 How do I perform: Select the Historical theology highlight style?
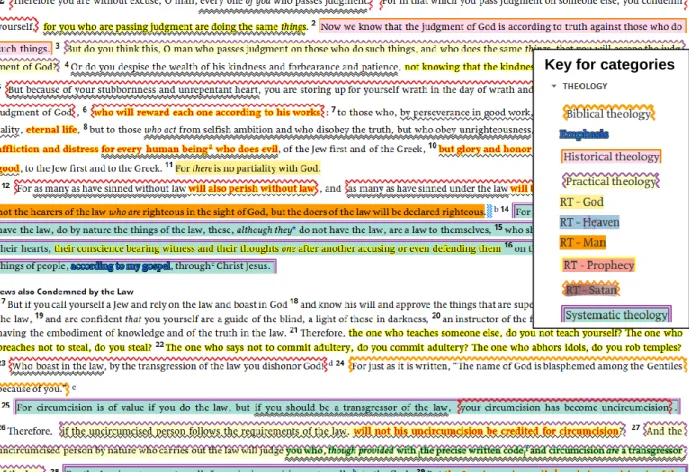point(611,157)
